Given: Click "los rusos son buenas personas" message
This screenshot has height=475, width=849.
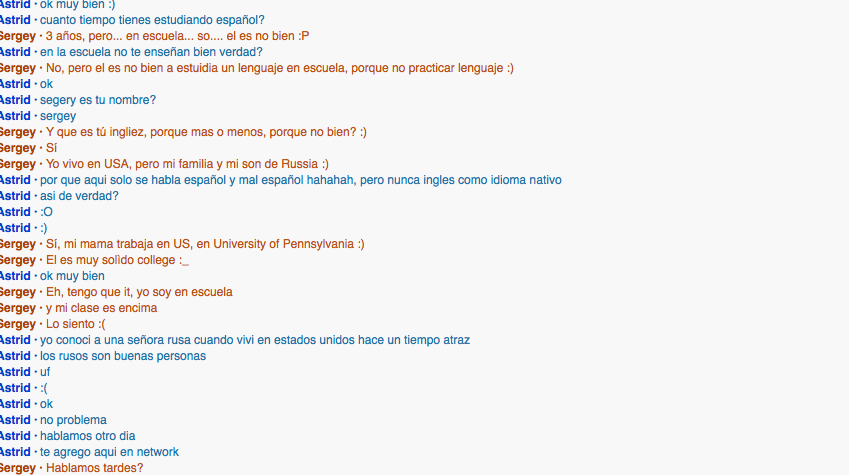Looking at the screenshot, I should point(123,356).
